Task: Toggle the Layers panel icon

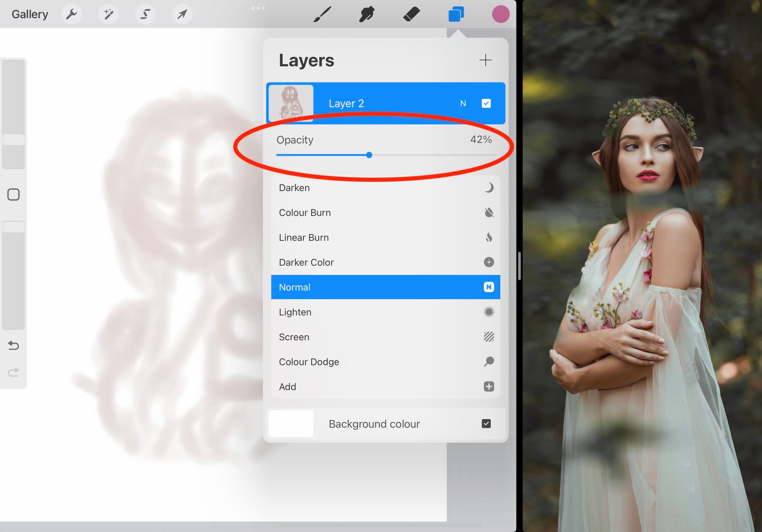Action: [x=456, y=14]
